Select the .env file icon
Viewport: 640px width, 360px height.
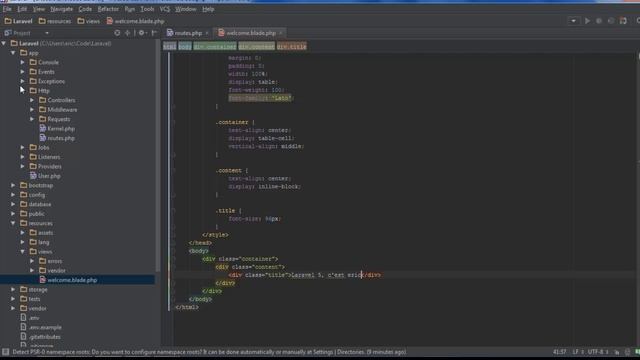click(x=24, y=318)
